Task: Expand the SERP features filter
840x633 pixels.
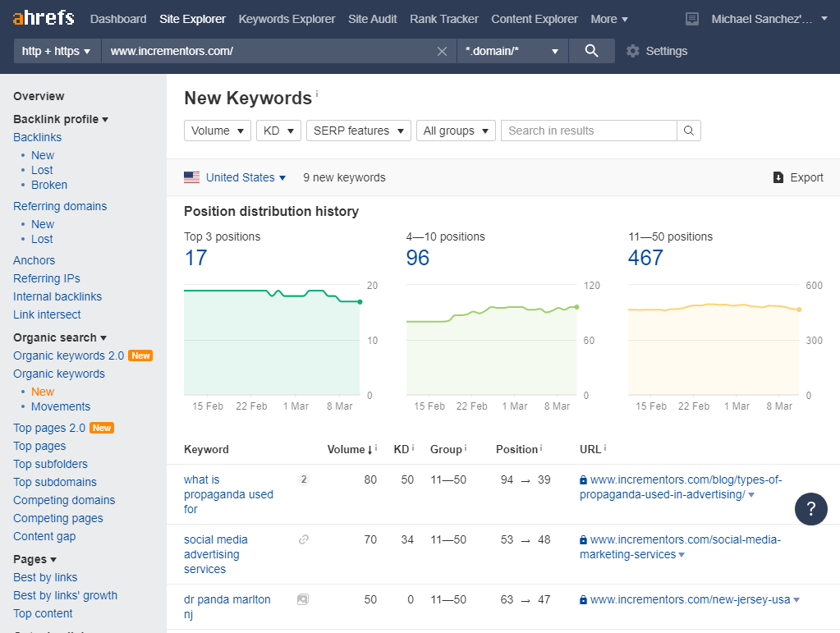Action: (358, 131)
